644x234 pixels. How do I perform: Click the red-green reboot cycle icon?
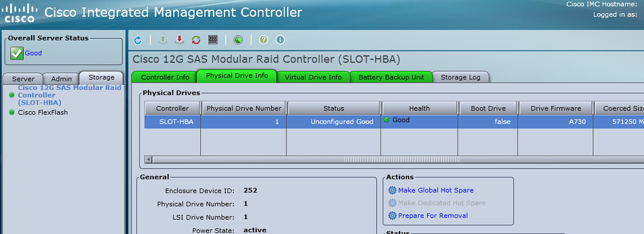point(196,40)
